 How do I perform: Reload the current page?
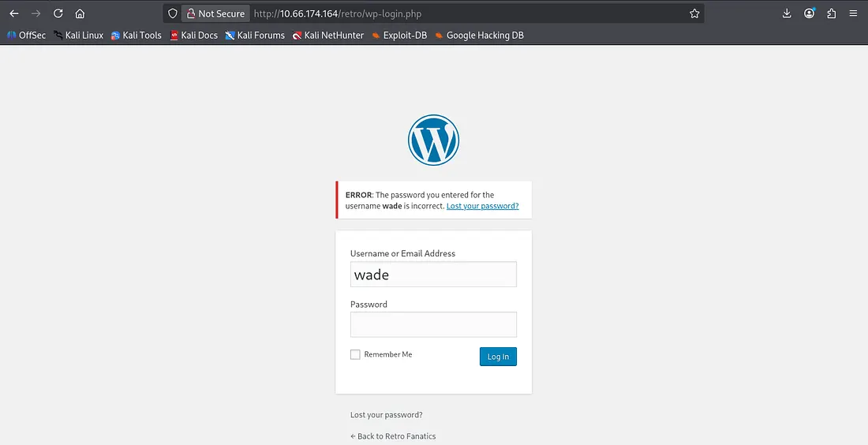point(58,13)
